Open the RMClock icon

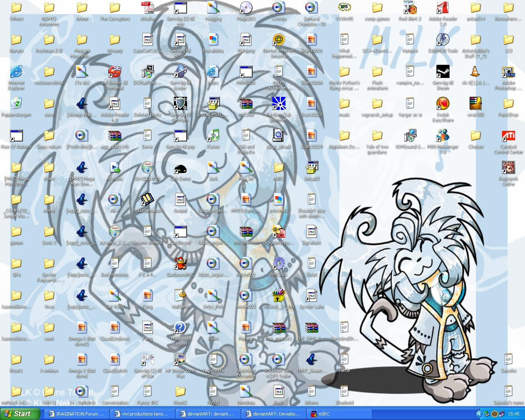278,264
